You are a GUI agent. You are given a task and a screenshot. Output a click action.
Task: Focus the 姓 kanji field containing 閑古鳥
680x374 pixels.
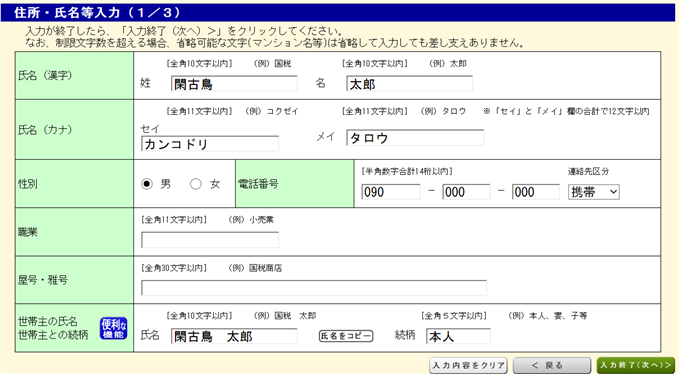point(234,84)
